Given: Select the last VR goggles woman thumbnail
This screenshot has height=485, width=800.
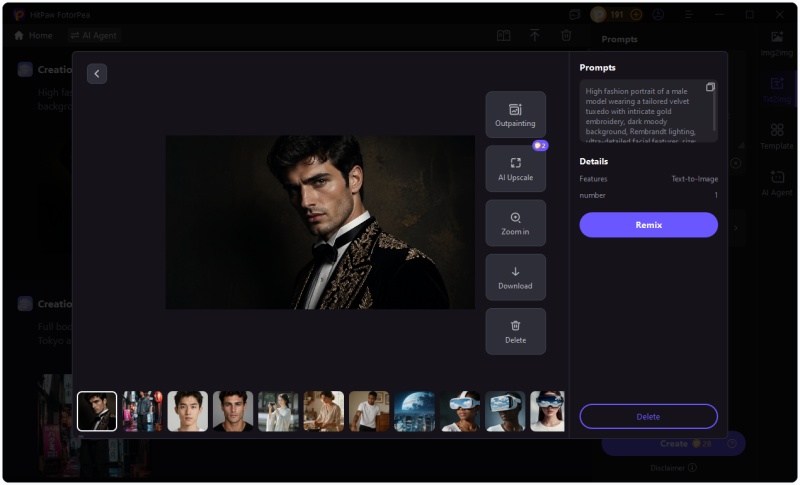Looking at the screenshot, I should point(547,412).
